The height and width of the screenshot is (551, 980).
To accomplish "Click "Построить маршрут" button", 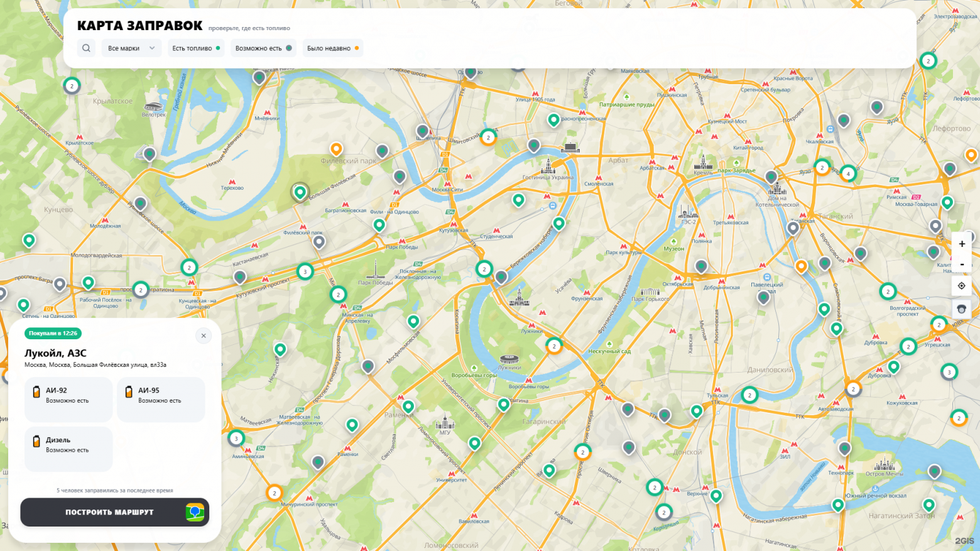I will pos(115,512).
